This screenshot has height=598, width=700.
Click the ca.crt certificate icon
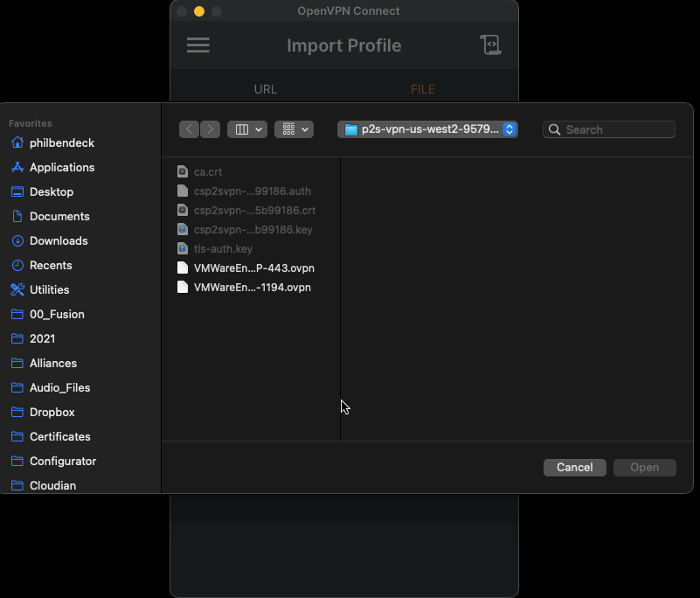(x=182, y=171)
